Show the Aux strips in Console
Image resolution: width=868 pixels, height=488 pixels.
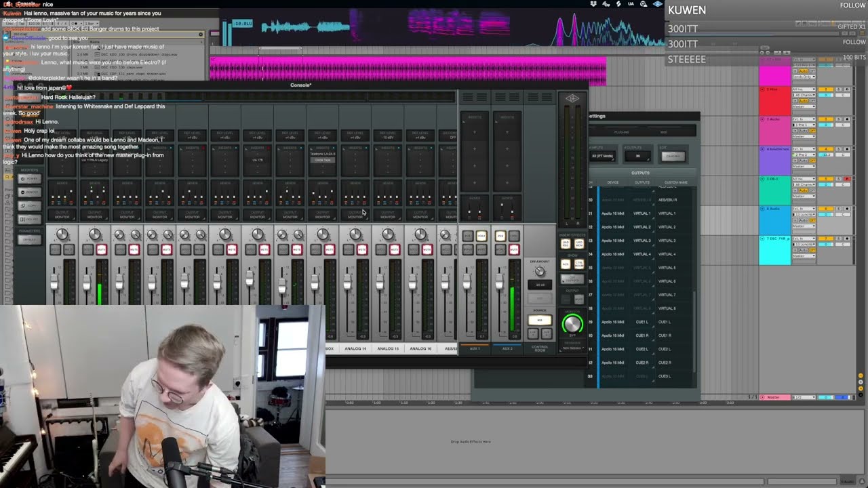pos(566,264)
